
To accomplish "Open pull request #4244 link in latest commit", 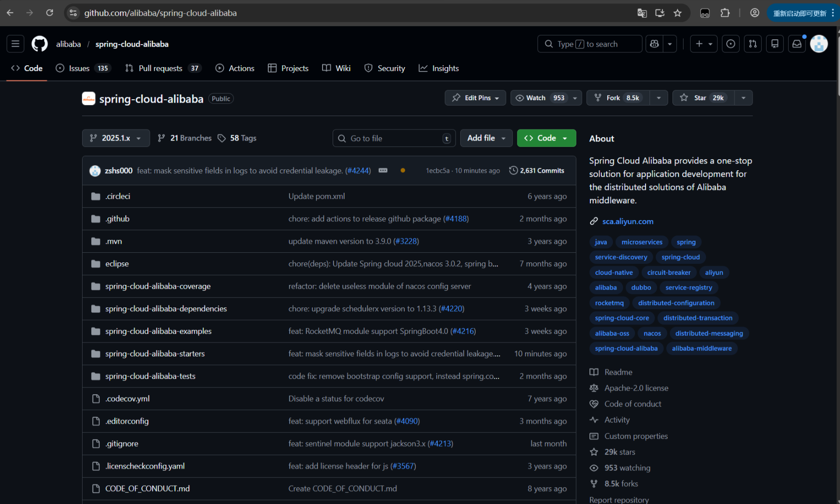I will pyautogui.click(x=358, y=171).
